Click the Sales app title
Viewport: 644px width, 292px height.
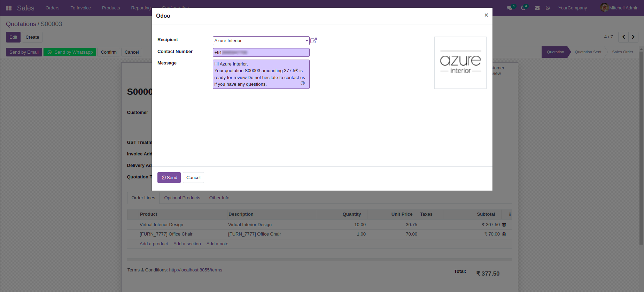[x=26, y=8]
